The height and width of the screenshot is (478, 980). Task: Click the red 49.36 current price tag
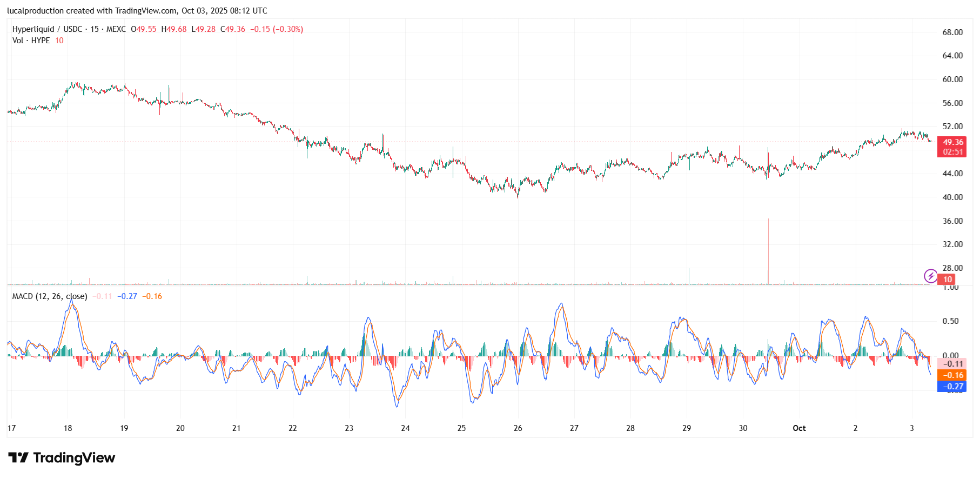952,142
